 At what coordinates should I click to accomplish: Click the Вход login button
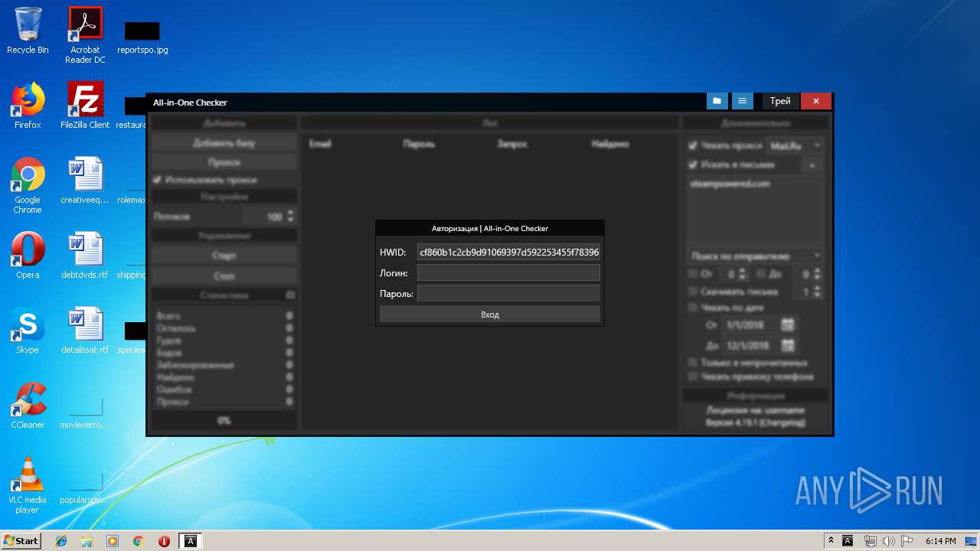(x=490, y=315)
